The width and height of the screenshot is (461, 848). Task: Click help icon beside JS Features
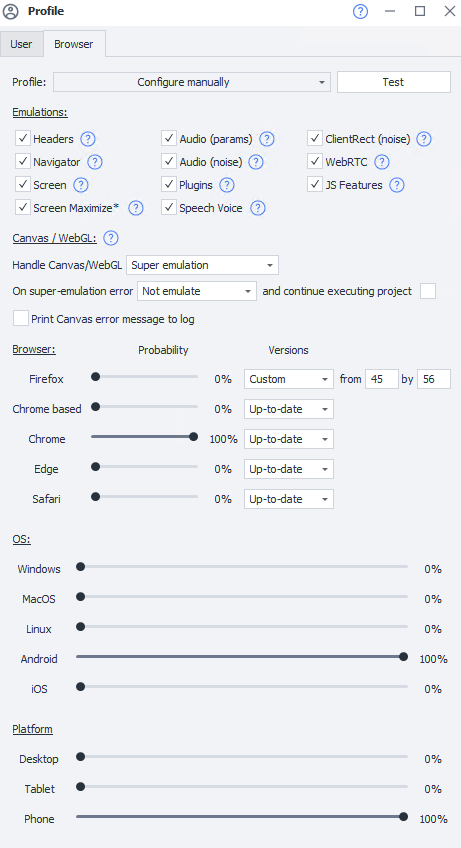[397, 185]
